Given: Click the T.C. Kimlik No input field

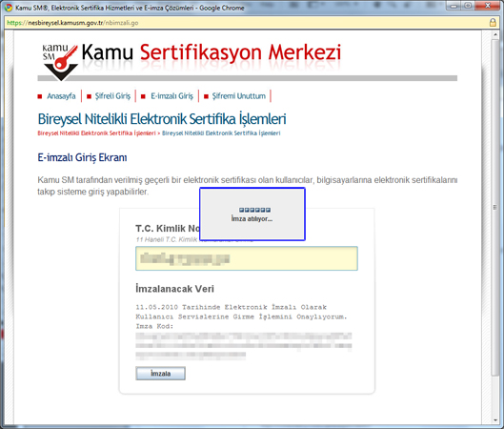Looking at the screenshot, I should pos(247,258).
